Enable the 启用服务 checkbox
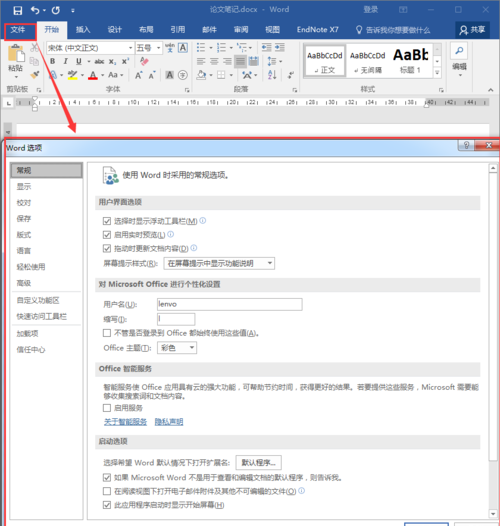The width and height of the screenshot is (500, 526). point(107,408)
